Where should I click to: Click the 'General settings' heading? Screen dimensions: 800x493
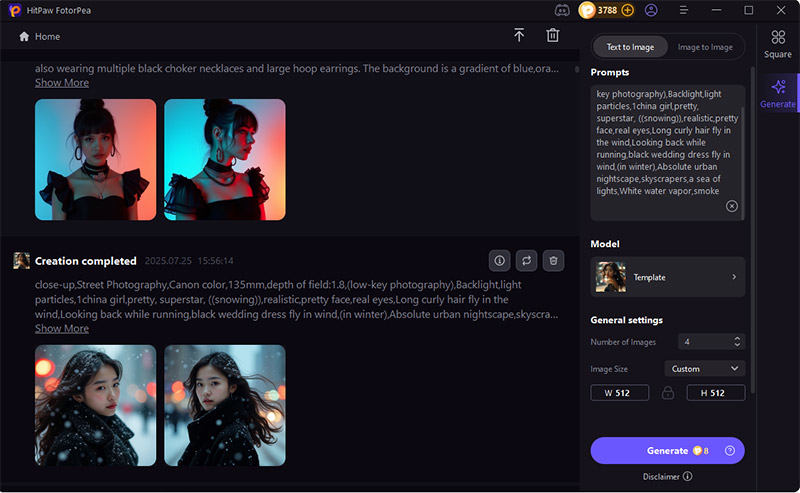[627, 320]
